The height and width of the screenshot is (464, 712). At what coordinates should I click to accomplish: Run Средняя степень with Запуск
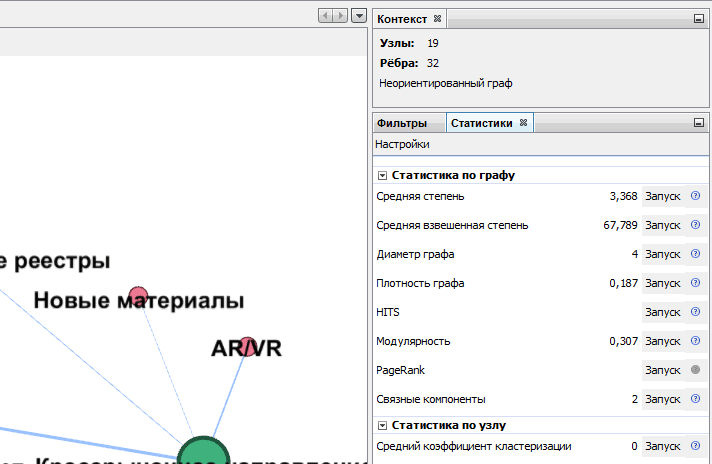[663, 196]
